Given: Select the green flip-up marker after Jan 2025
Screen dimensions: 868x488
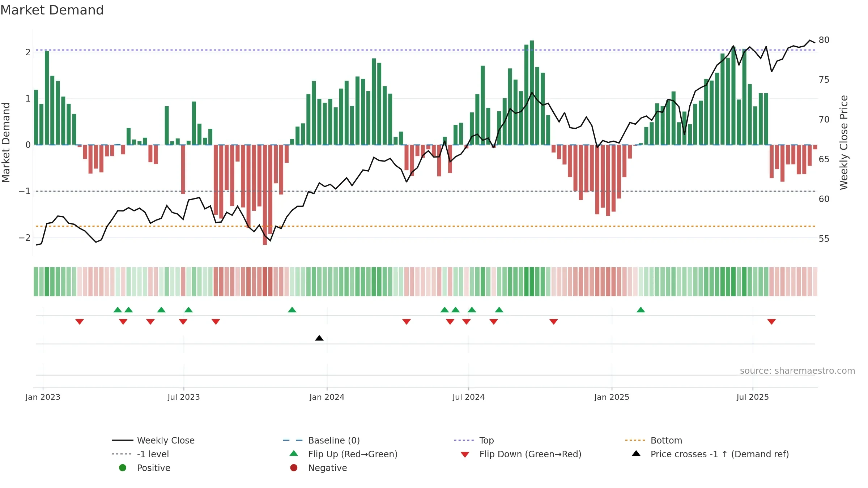Looking at the screenshot, I should click(641, 310).
